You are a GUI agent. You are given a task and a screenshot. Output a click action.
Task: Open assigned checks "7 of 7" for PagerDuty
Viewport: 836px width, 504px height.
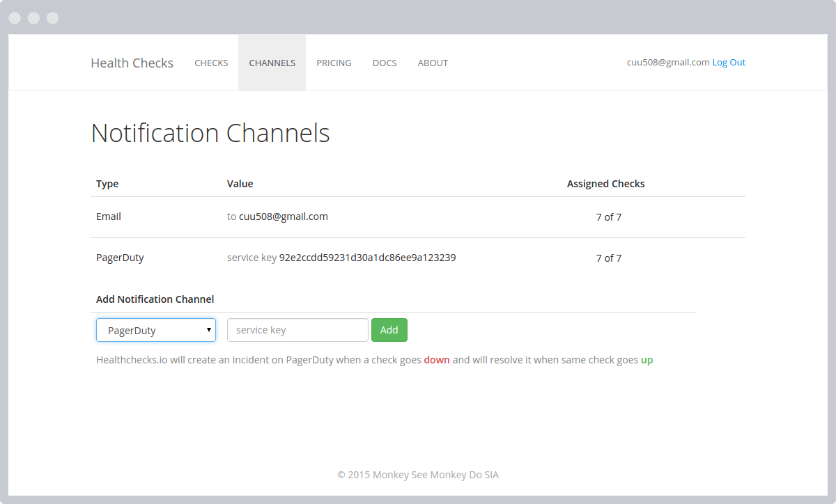(x=608, y=258)
